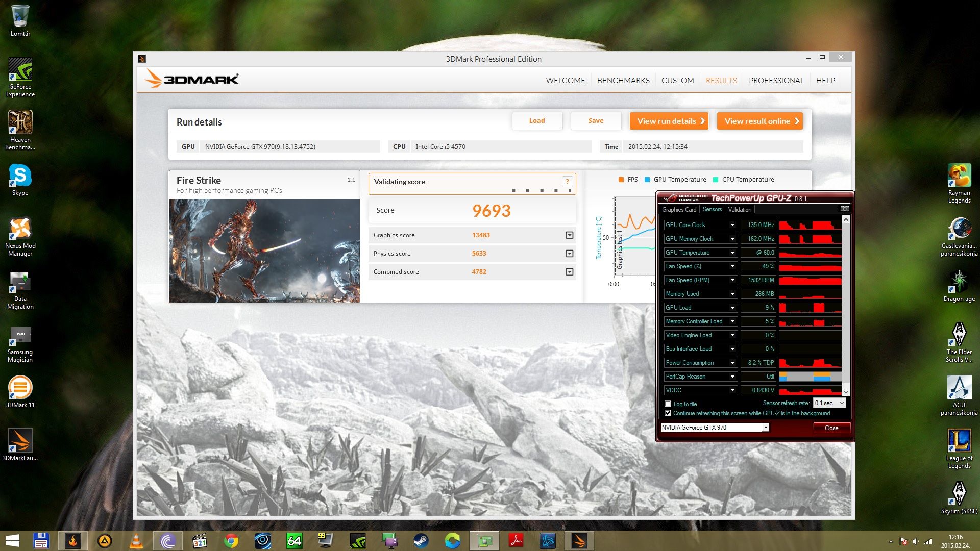This screenshot has width=980, height=551.
Task: Expand the Physics score details
Action: 570,254
